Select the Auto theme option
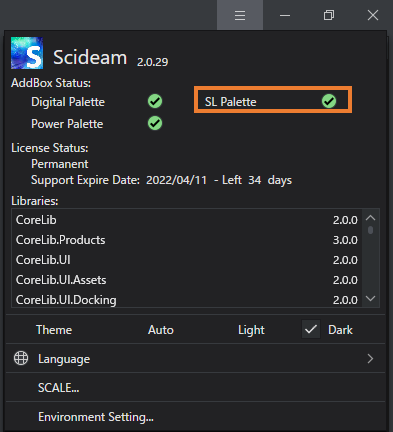 point(161,330)
